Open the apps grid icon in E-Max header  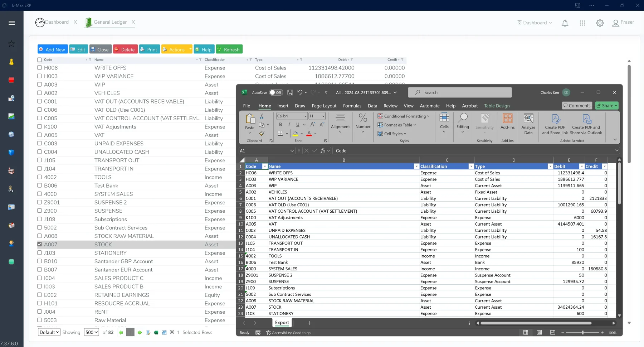point(582,23)
